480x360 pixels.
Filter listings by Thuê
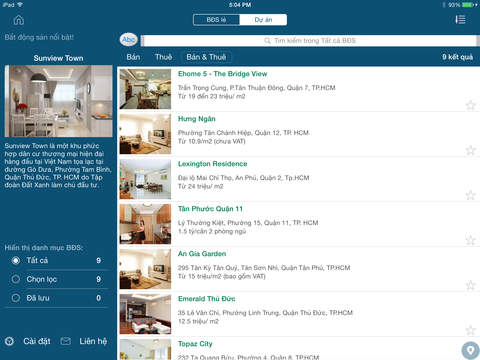click(x=163, y=57)
